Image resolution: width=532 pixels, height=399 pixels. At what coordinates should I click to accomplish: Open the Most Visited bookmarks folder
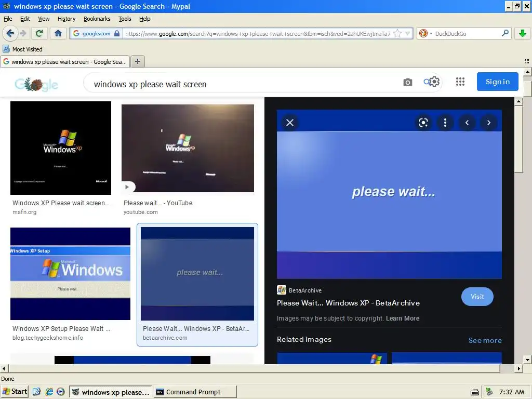tap(23, 49)
